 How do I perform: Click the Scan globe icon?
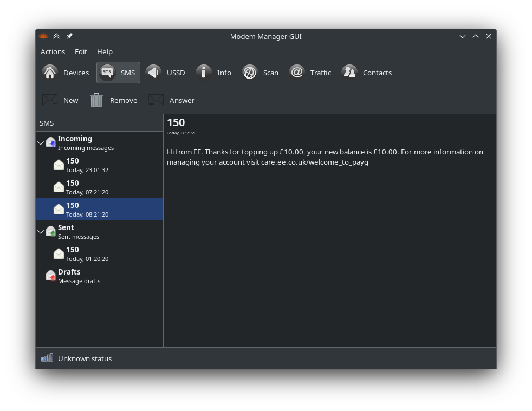point(250,72)
